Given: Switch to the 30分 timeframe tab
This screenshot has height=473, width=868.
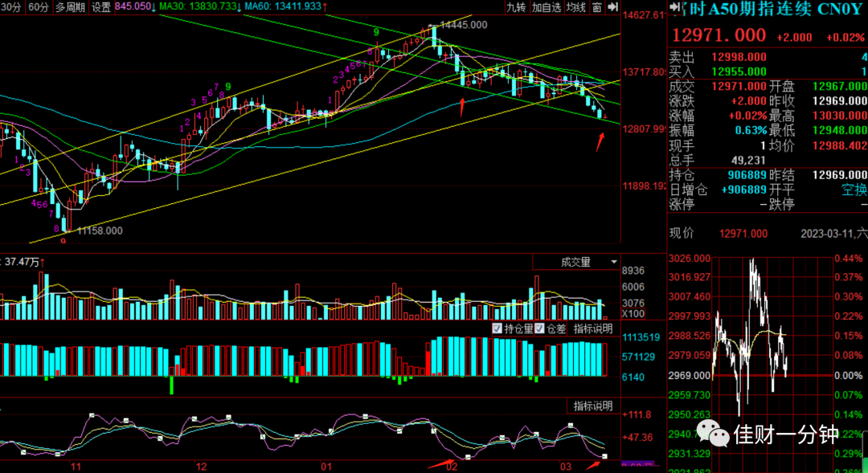Looking at the screenshot, I should tap(11, 7).
